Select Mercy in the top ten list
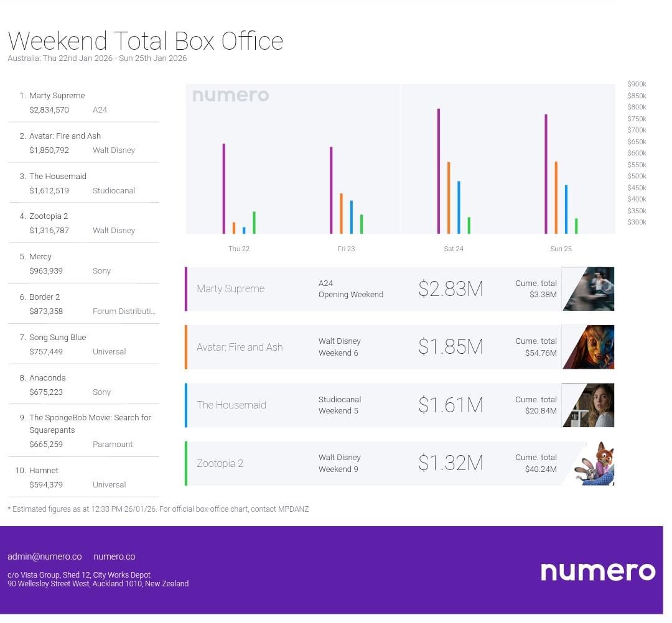Image resolution: width=672 pixels, height=623 pixels. point(40,257)
